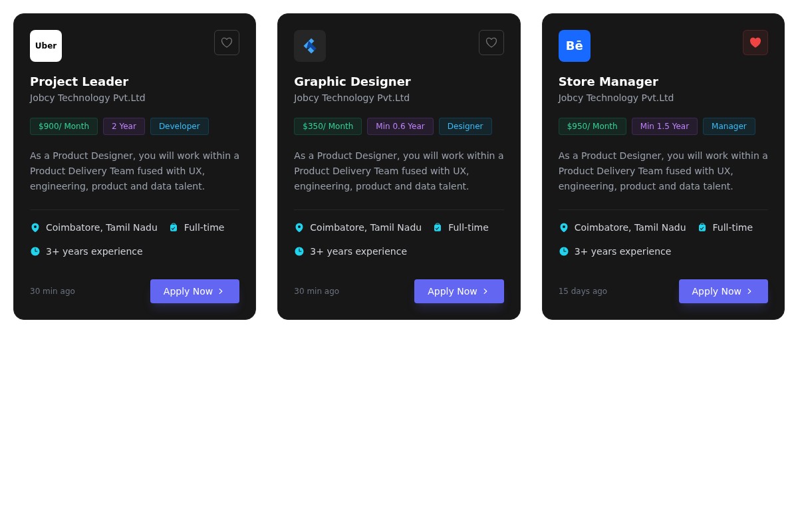Click the $350/ Month salary badge

(x=328, y=126)
